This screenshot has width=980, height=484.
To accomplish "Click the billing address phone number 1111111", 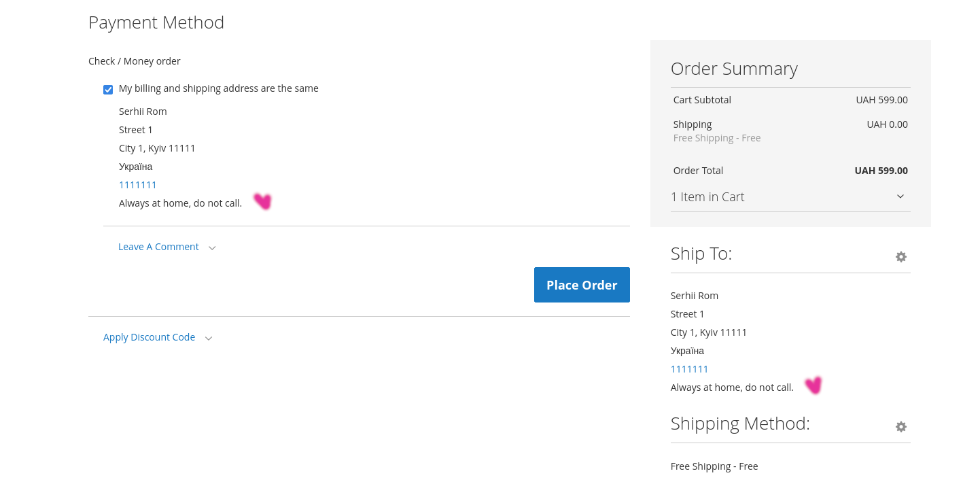I will point(138,185).
